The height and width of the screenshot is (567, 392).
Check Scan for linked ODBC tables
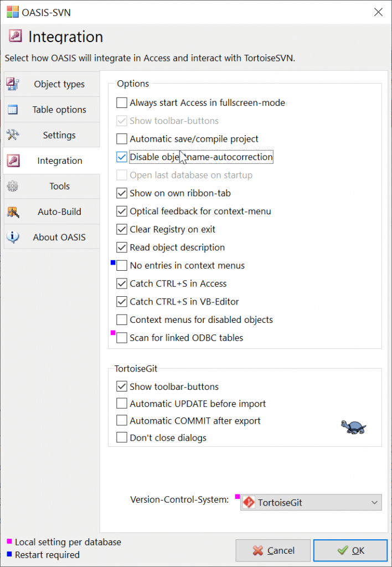[121, 338]
